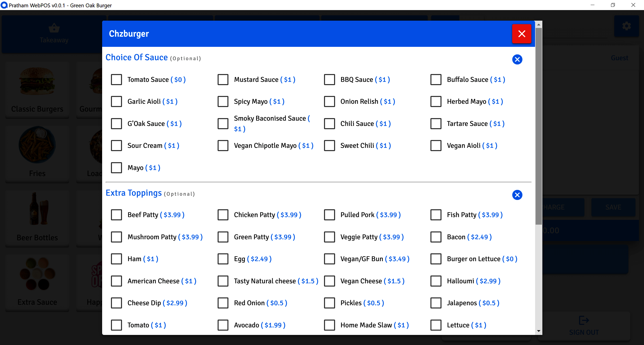Enable the Smoky Baconised Sauce option
The width and height of the screenshot is (644, 345).
point(223,123)
